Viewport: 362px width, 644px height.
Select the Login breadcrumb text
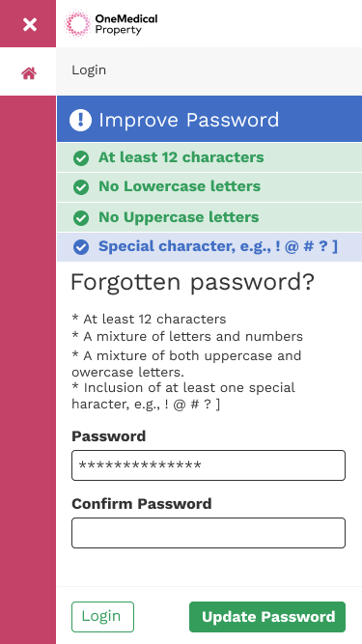[89, 70]
